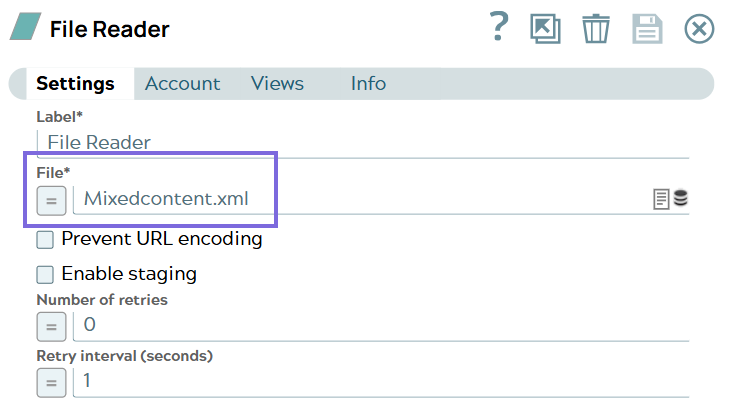Open the help question mark icon
The width and height of the screenshot is (732, 400).
tap(500, 27)
